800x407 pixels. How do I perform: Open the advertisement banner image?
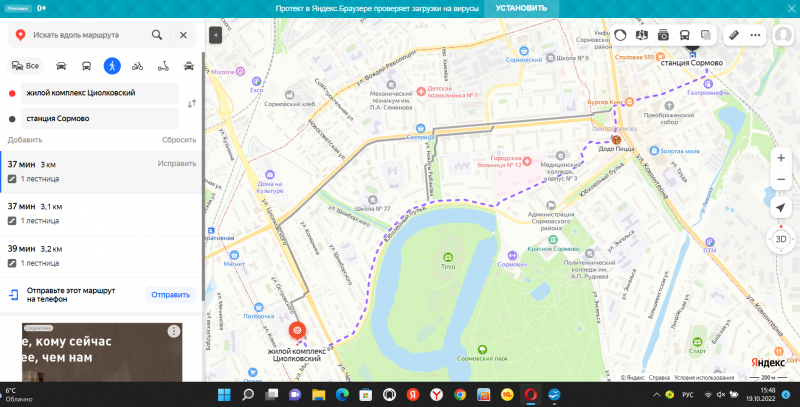(102, 352)
